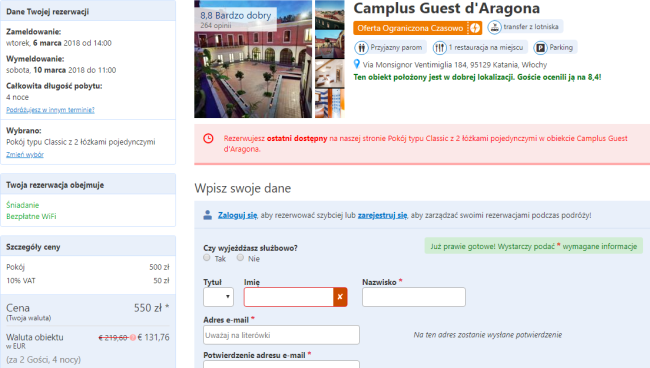
Task: Click the clock icon in the red alert
Action: click(x=209, y=138)
